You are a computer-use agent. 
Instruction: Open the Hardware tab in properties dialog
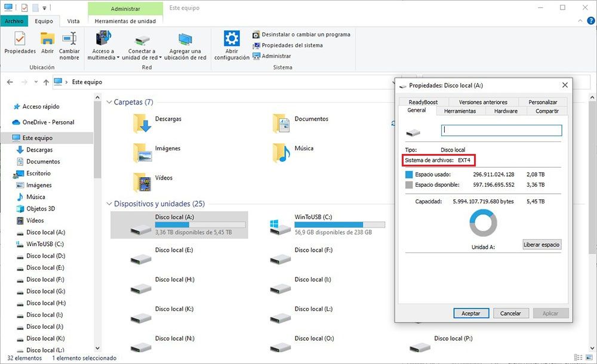pos(506,111)
